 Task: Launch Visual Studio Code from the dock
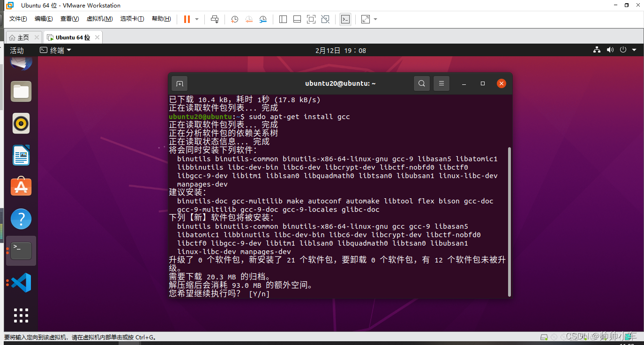[21, 283]
